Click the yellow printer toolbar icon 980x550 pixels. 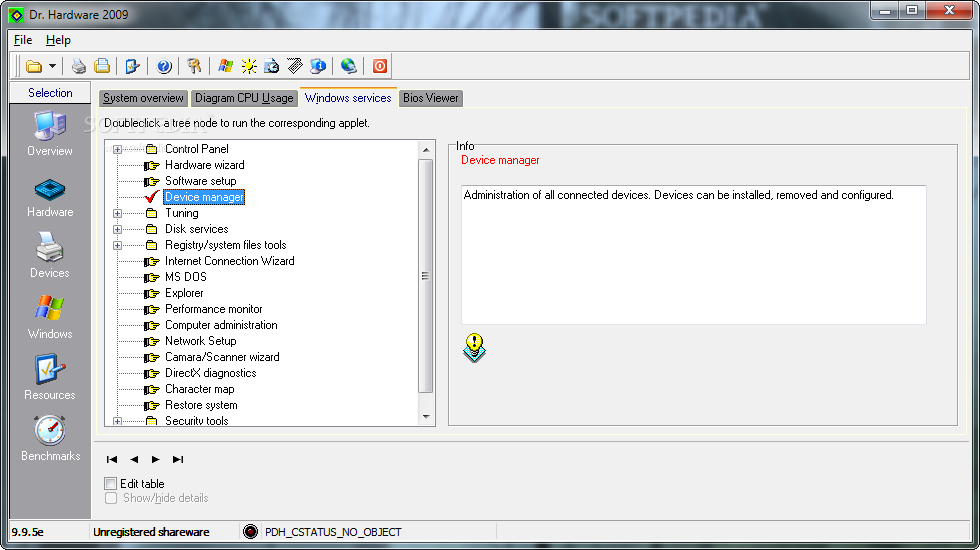pyautogui.click(x=102, y=66)
